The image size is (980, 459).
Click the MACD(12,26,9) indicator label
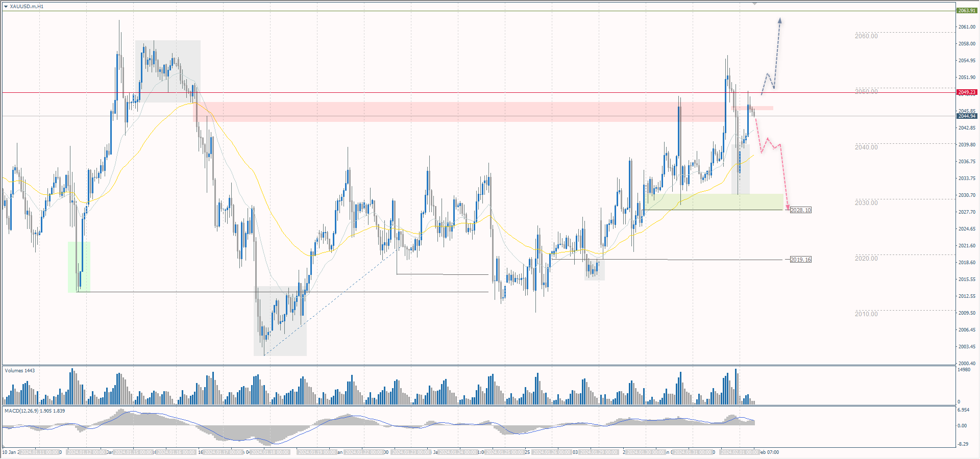click(35, 411)
